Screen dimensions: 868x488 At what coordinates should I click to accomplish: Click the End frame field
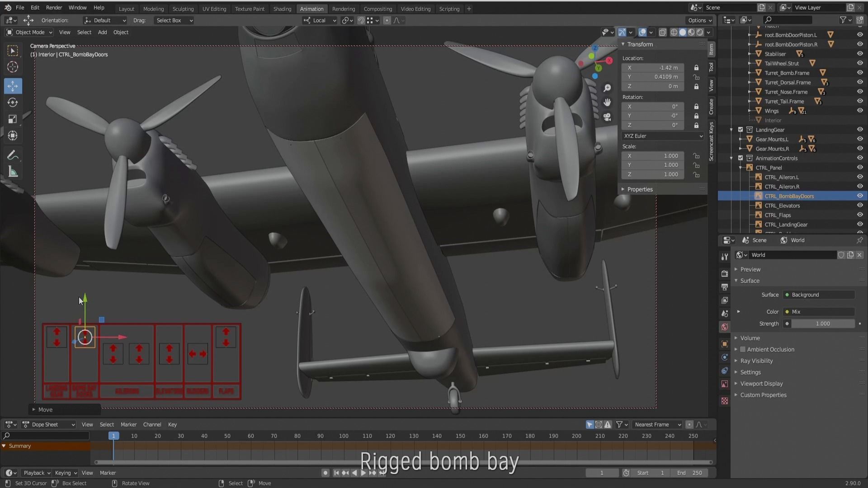point(689,473)
